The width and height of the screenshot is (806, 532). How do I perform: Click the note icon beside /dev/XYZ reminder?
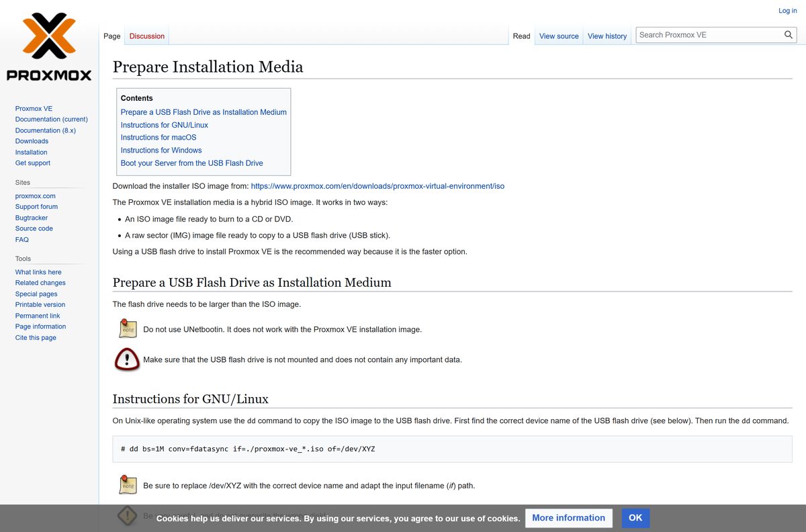pyautogui.click(x=128, y=485)
